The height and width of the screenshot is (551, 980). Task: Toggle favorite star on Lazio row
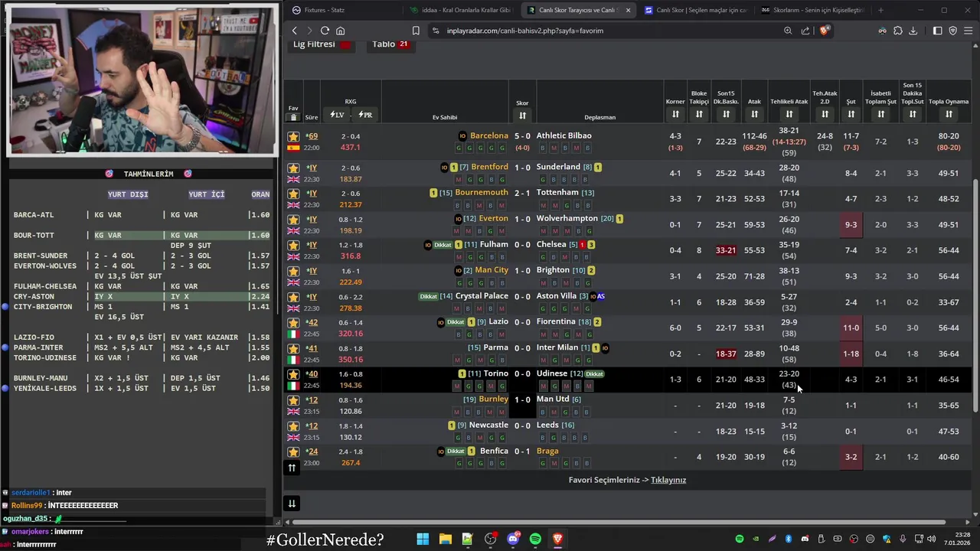click(293, 323)
